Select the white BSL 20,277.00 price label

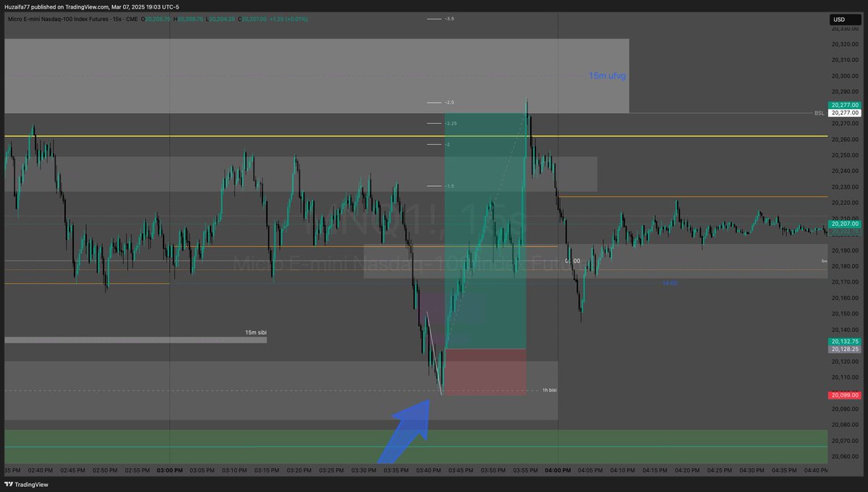845,113
